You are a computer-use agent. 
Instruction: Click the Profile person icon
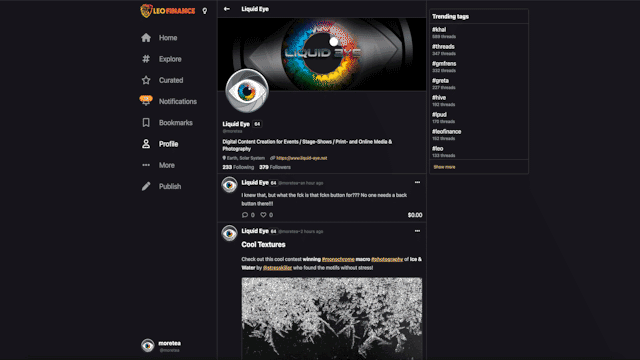pos(146,144)
